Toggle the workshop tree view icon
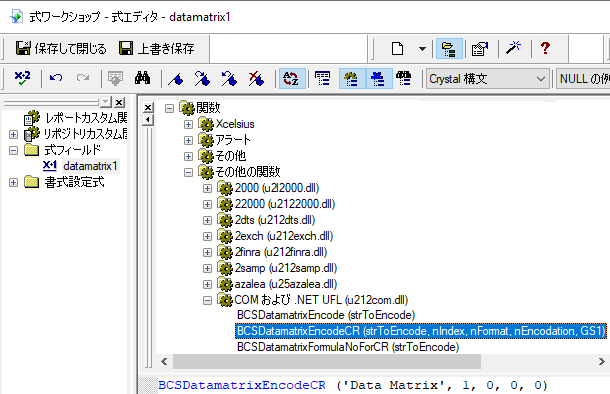610x394 pixels. click(x=449, y=49)
